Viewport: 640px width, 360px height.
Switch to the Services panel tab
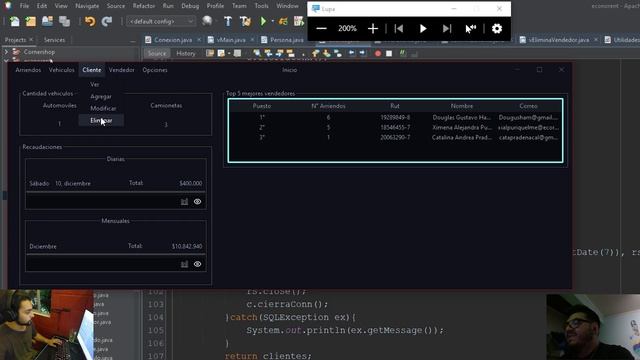coord(54,40)
